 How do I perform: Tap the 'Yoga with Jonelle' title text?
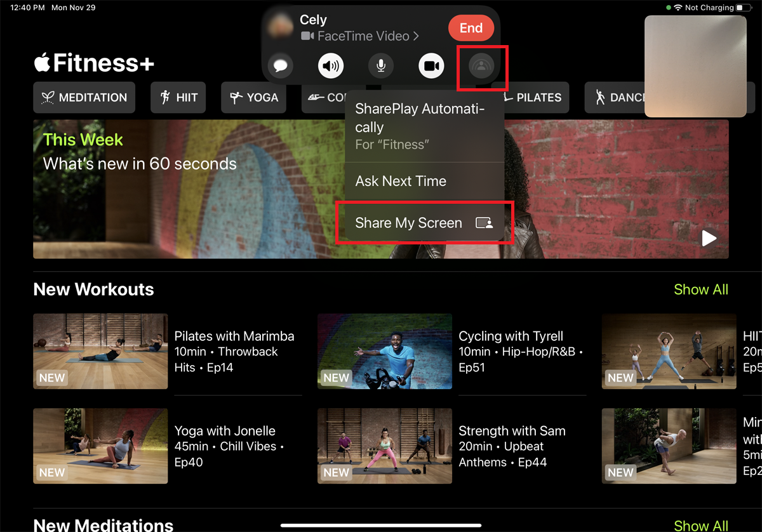225,431
